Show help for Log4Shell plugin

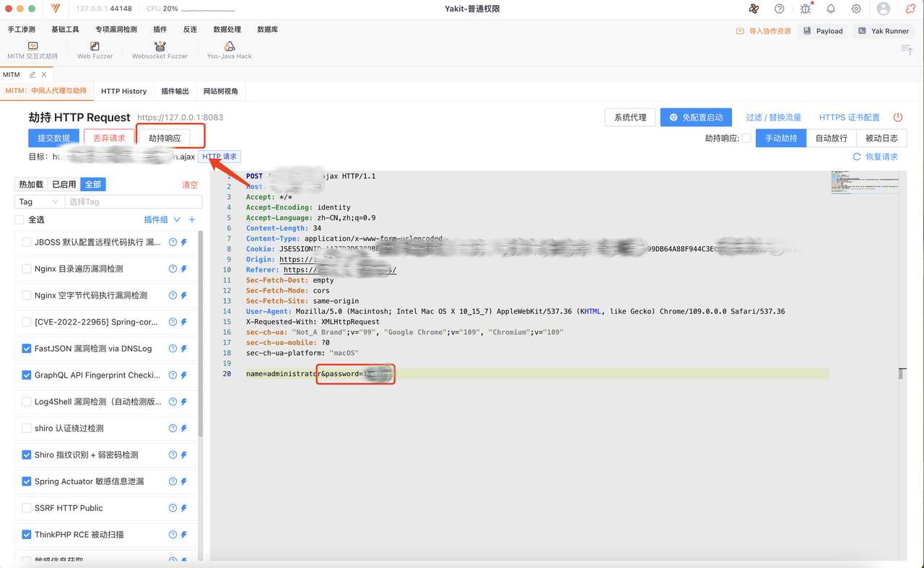[x=173, y=402]
